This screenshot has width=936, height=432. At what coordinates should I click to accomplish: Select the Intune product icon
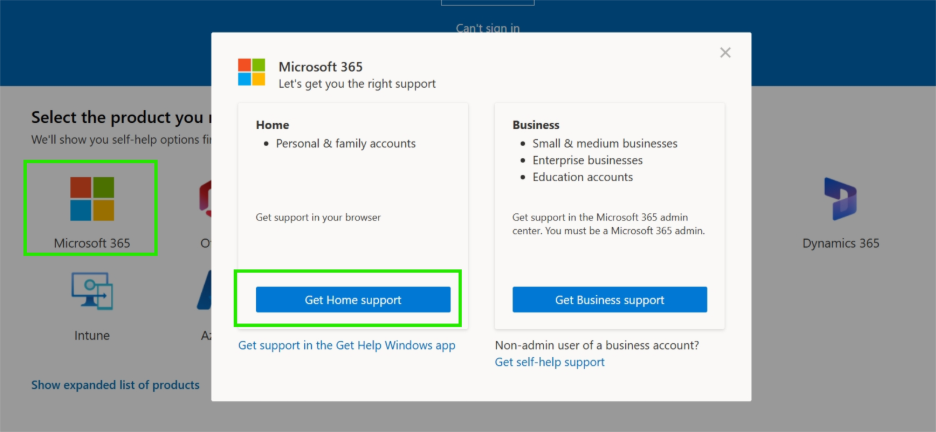(x=92, y=291)
